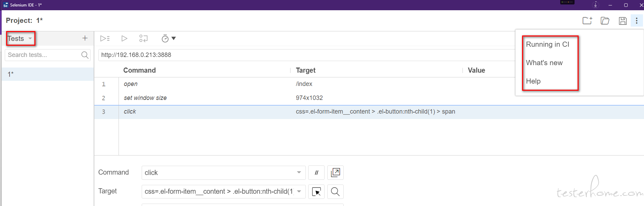This screenshot has width=644, height=206.
Task: Click the Value column header
Action: click(x=476, y=70)
